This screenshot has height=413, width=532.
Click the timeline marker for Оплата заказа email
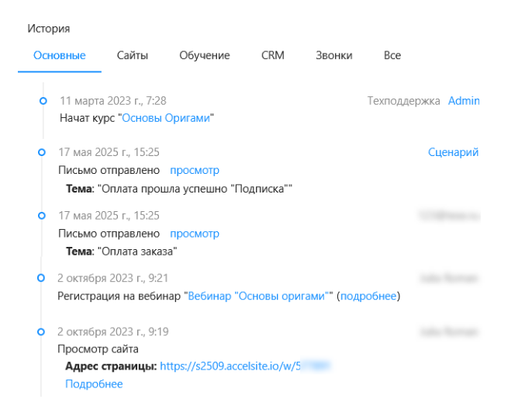pos(42,215)
